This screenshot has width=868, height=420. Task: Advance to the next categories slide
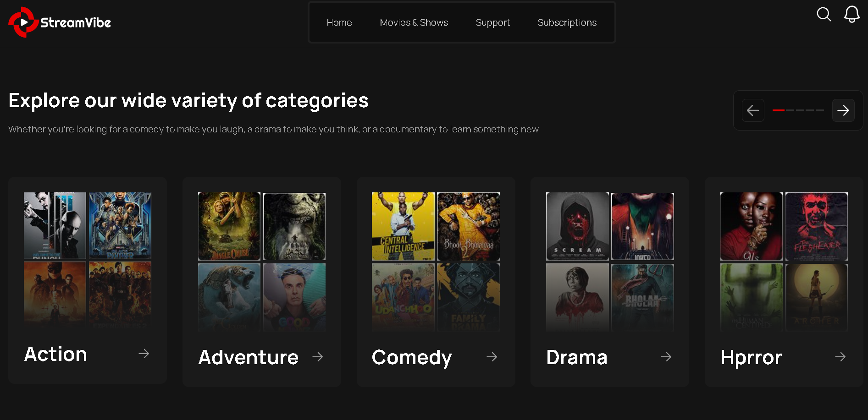tap(843, 110)
